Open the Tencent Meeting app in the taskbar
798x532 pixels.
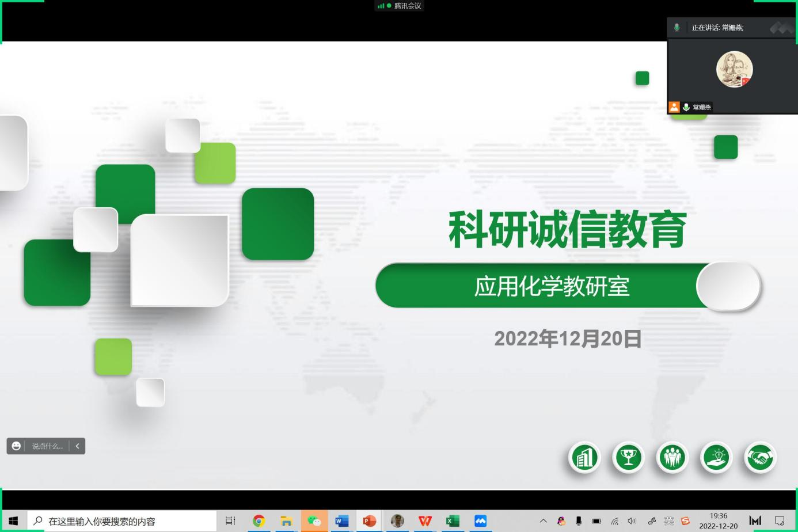[x=480, y=521]
